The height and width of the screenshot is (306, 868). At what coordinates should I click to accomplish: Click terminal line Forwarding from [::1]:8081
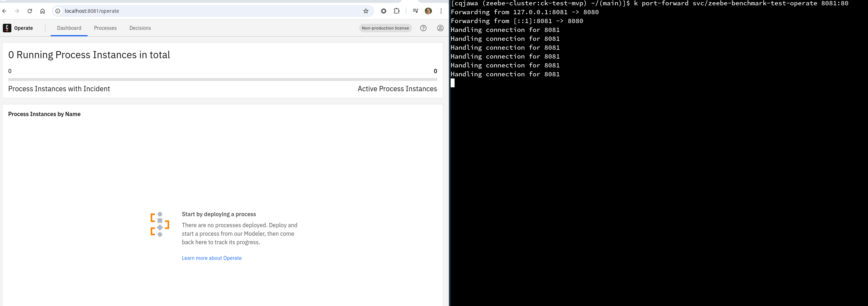pyautogui.click(x=517, y=21)
